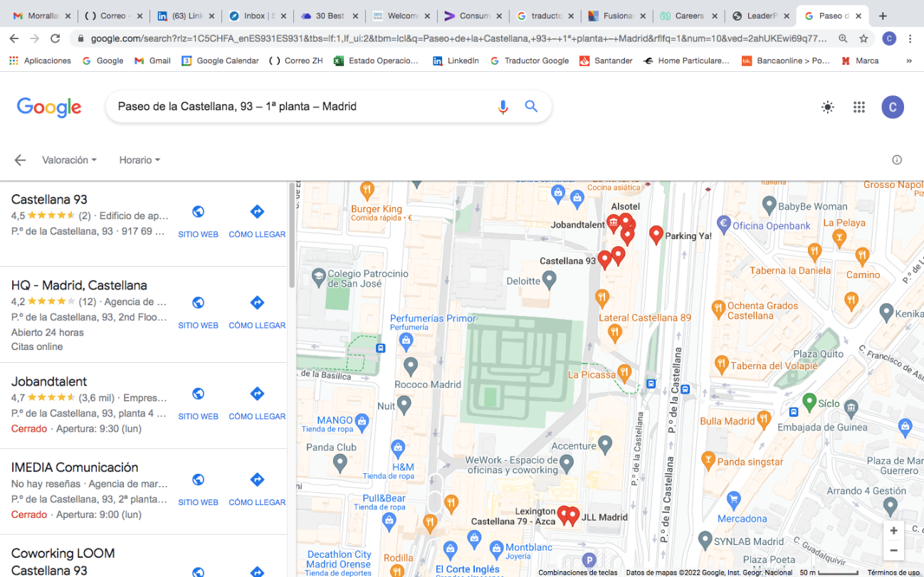Expand the Valoración filter dropdown

click(69, 160)
